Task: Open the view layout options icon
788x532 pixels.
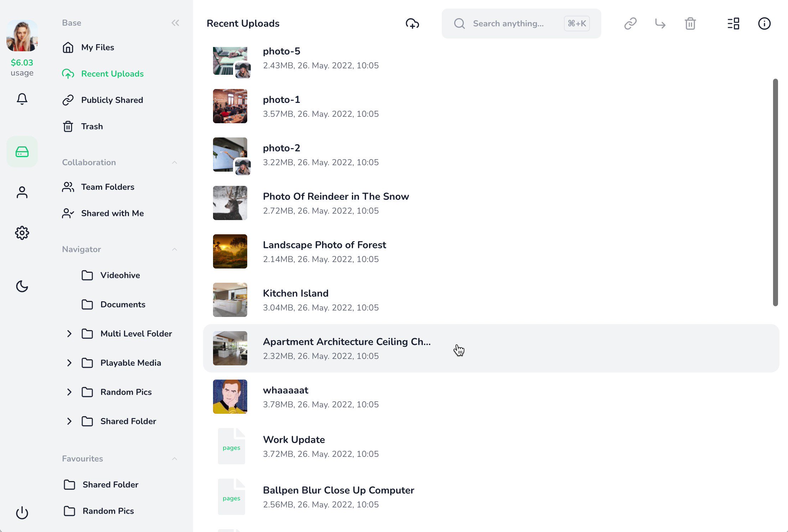Action: tap(733, 24)
